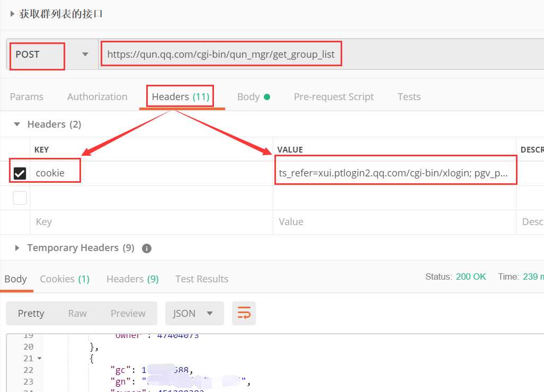Open the POST method dropdown
The width and height of the screenshot is (544, 392).
coord(85,55)
